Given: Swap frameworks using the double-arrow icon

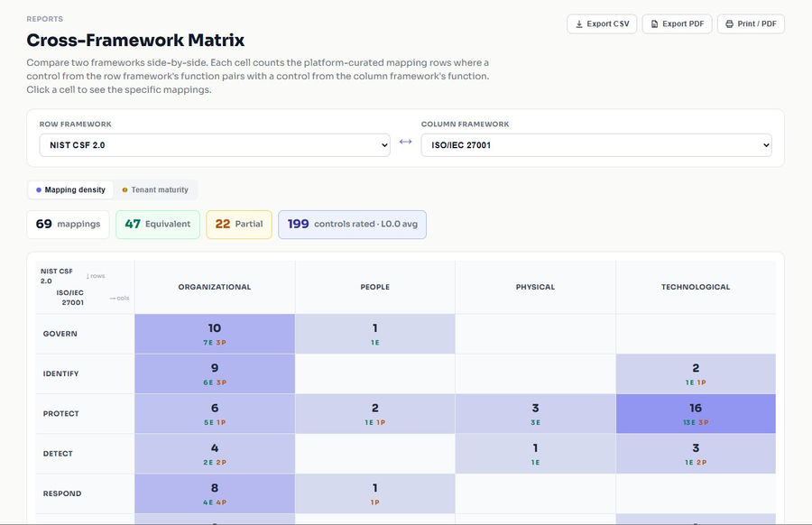Looking at the screenshot, I should coord(405,142).
